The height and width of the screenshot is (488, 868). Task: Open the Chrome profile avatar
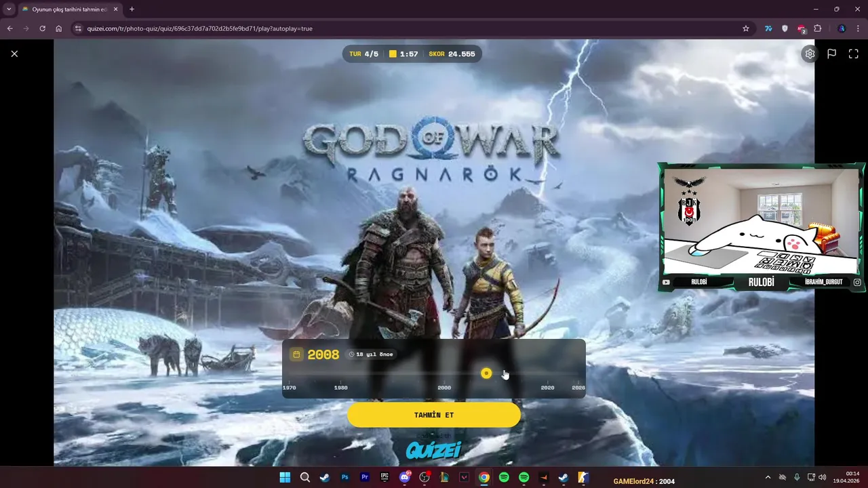pos(842,28)
